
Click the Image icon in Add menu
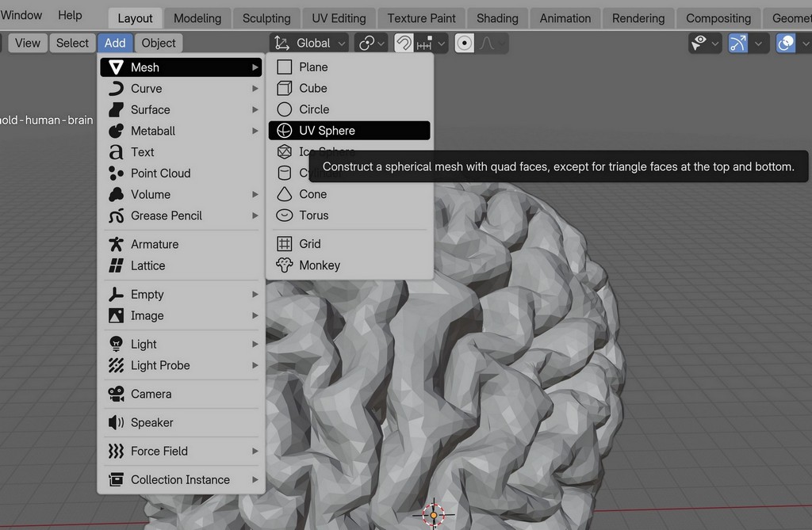(116, 316)
